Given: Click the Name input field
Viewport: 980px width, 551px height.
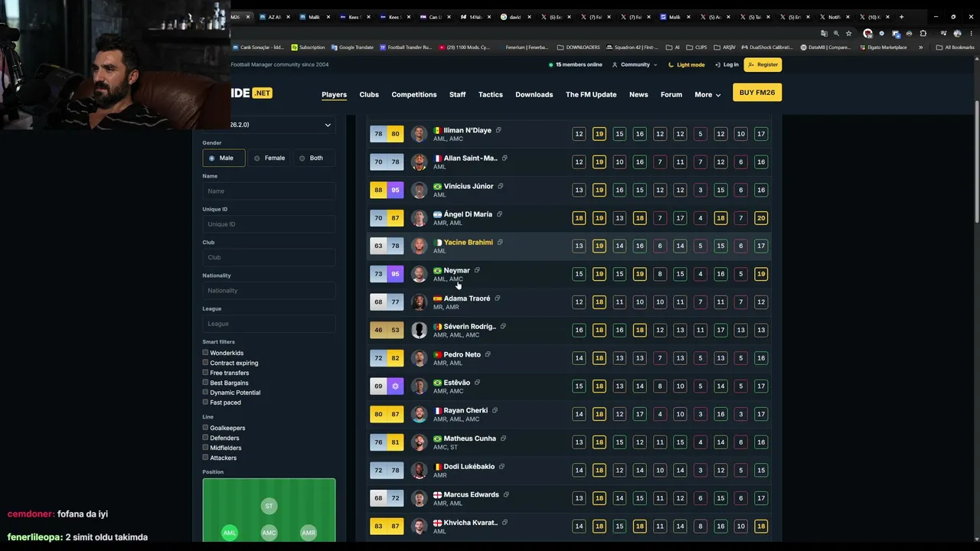Looking at the screenshot, I should tap(269, 191).
